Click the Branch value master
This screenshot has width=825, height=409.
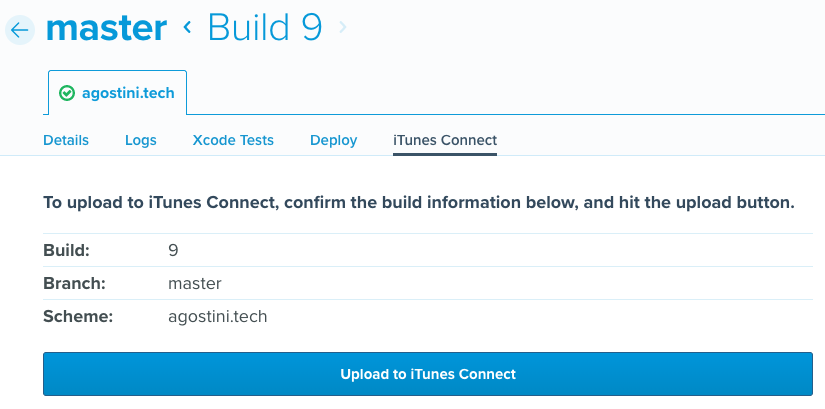pos(194,283)
